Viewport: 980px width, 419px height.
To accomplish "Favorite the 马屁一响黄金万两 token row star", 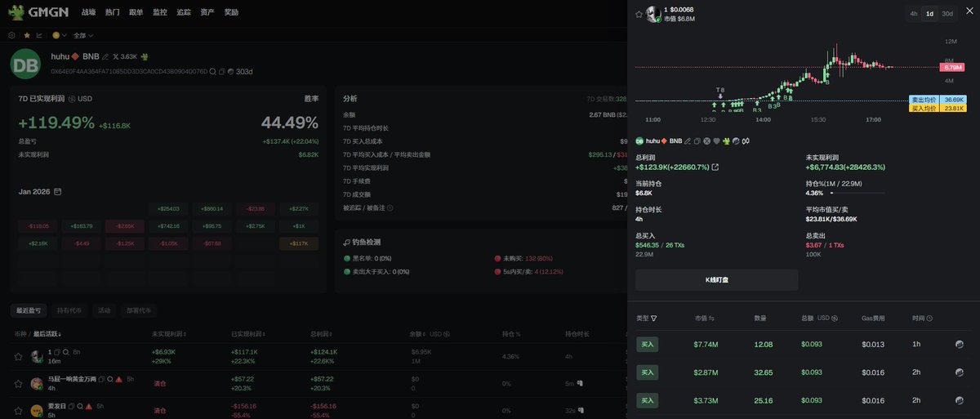I will tap(18, 382).
